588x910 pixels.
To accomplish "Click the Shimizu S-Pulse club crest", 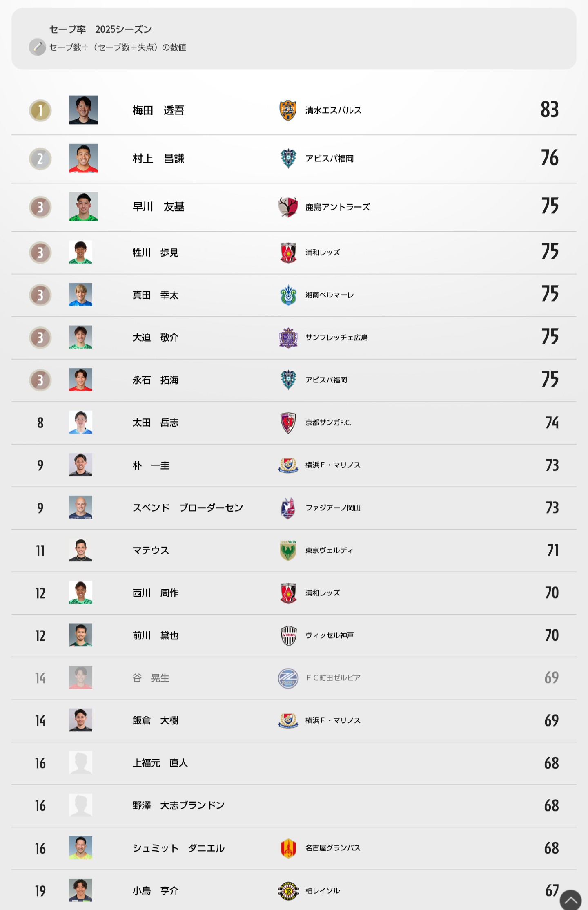I will (x=288, y=110).
